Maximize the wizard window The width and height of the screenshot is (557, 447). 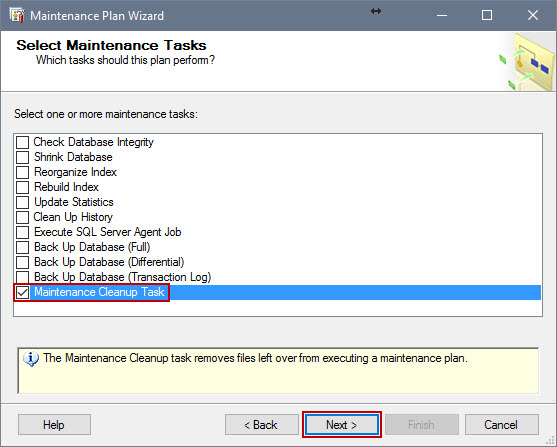pos(487,15)
